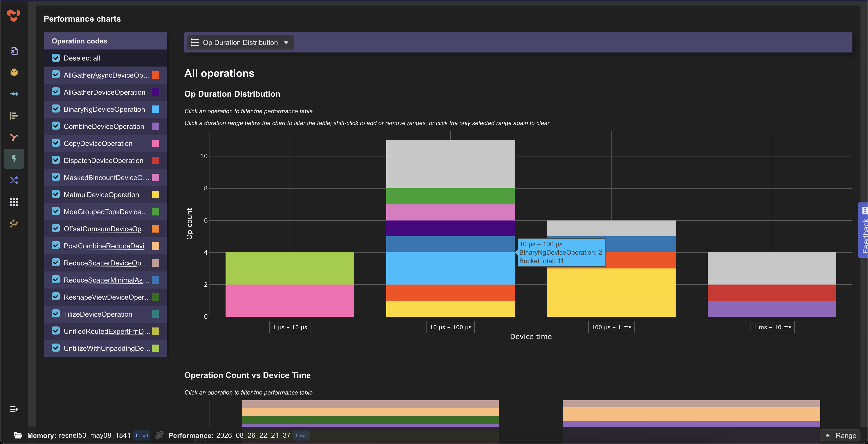
Task: Click the folder icon in footer
Action: pyautogui.click(x=18, y=435)
